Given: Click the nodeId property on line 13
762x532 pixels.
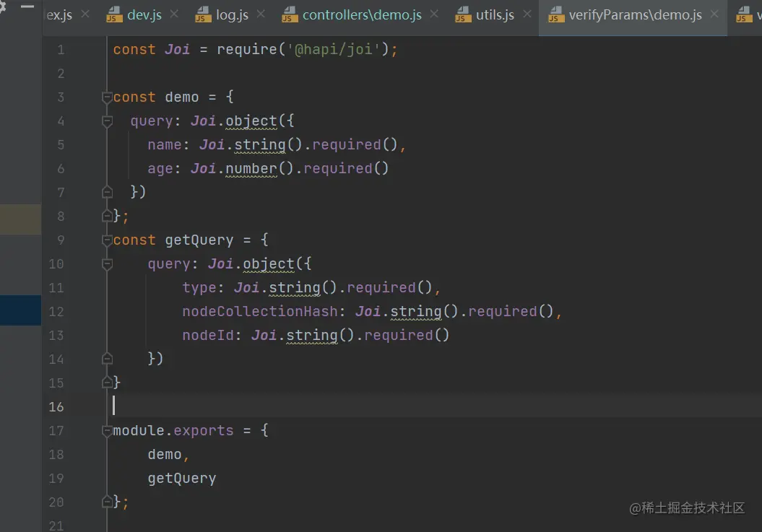Looking at the screenshot, I should (208, 335).
